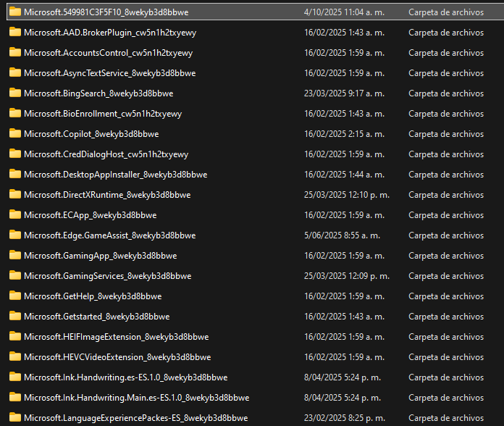Select folder name Microsoft.AsyncTextService_8wekyb3d8bbwe
The image size is (504, 426).
(109, 73)
